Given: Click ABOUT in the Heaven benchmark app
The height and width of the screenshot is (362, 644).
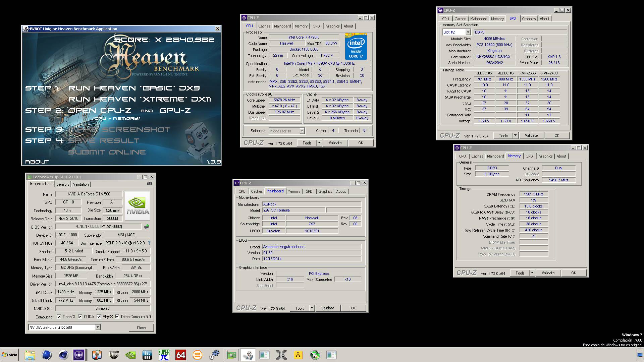Looking at the screenshot, I should tap(37, 162).
